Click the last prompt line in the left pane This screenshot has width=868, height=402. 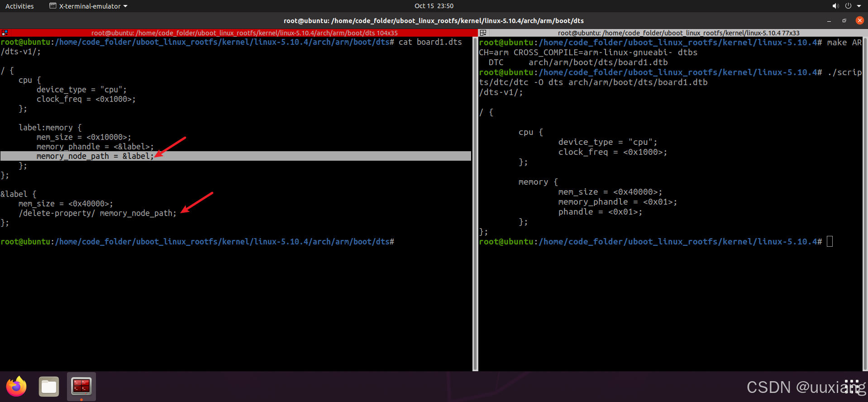pos(197,242)
